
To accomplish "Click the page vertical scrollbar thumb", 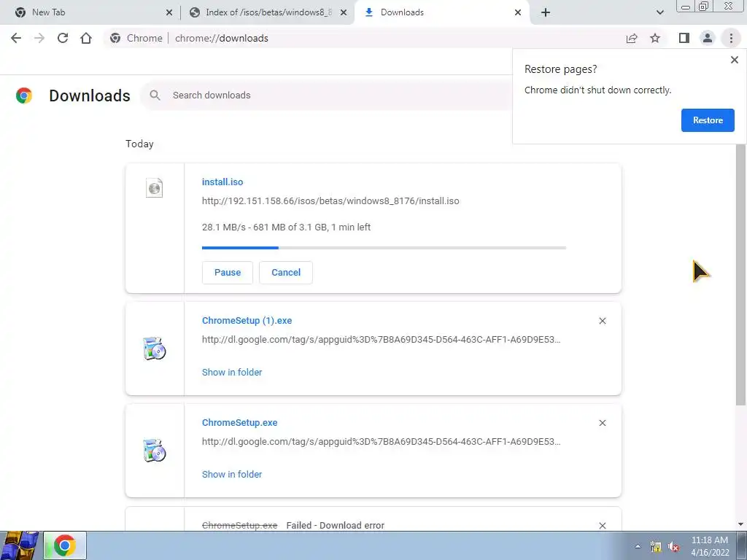I will tap(740, 274).
